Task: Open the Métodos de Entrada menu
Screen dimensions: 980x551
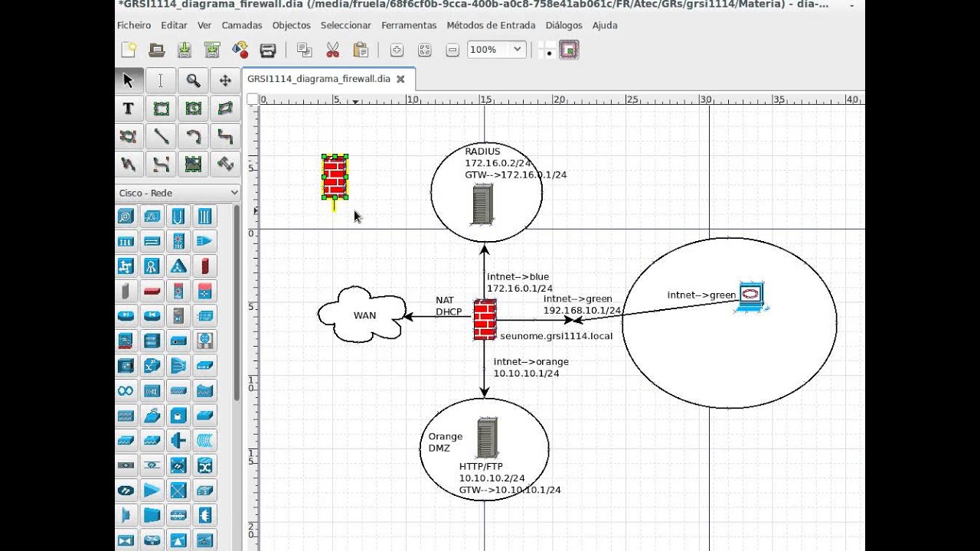Action: tap(492, 25)
